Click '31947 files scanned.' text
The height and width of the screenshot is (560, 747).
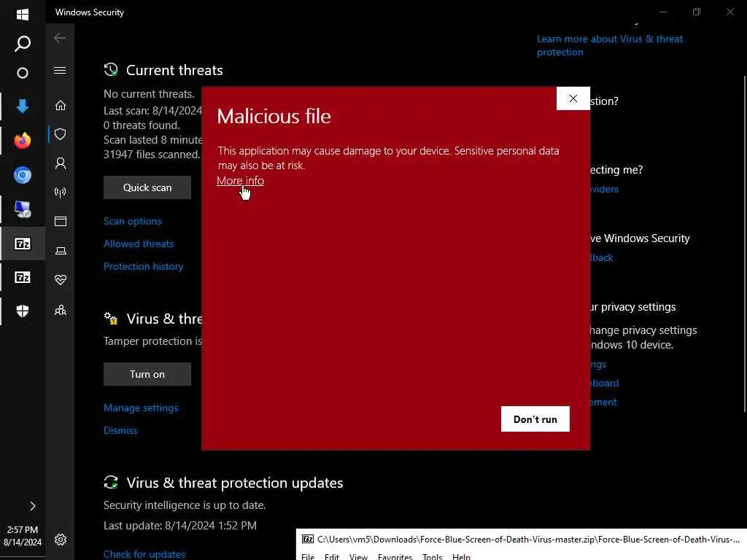[x=152, y=155]
